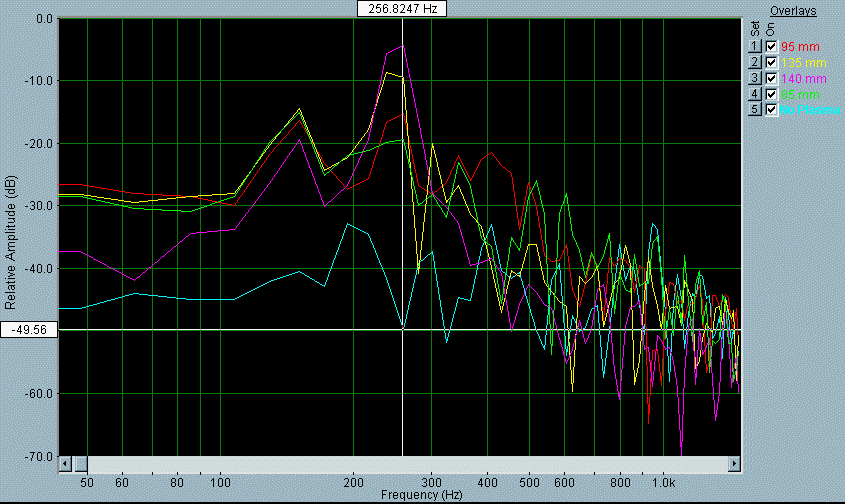
Task: Hide the 95 mm overlay trace
Action: pos(771,47)
